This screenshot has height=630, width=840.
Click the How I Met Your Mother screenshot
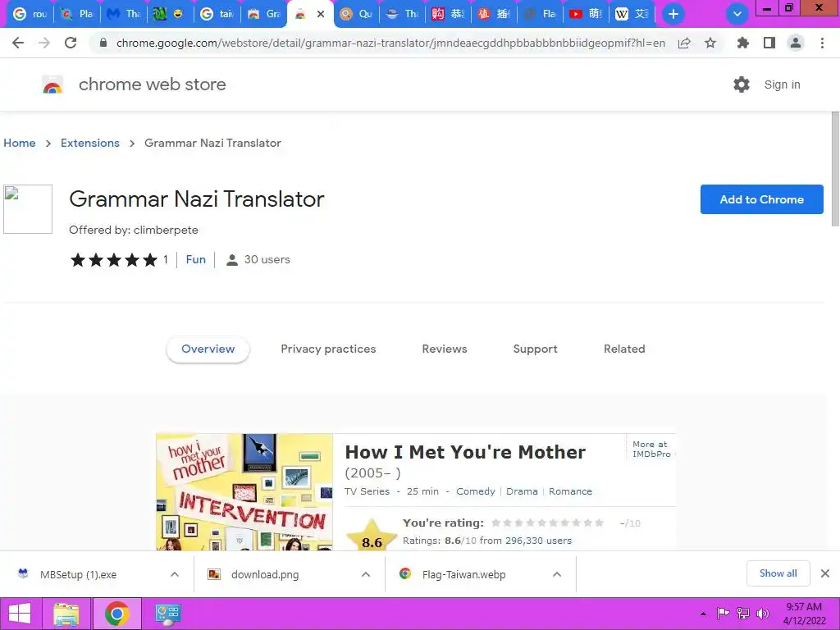[416, 492]
